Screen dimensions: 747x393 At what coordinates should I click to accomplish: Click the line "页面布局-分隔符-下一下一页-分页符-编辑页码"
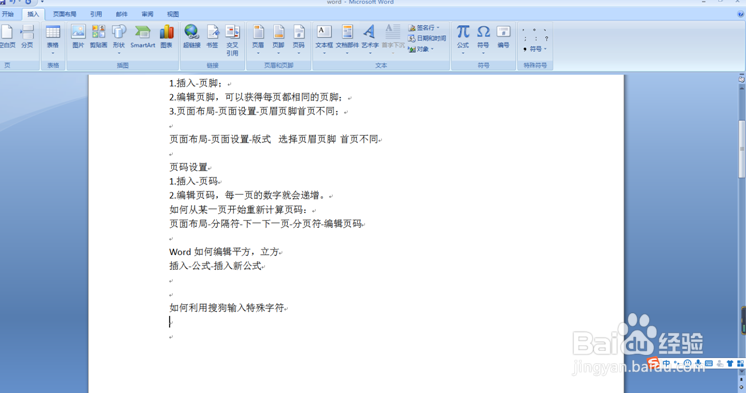[266, 223]
